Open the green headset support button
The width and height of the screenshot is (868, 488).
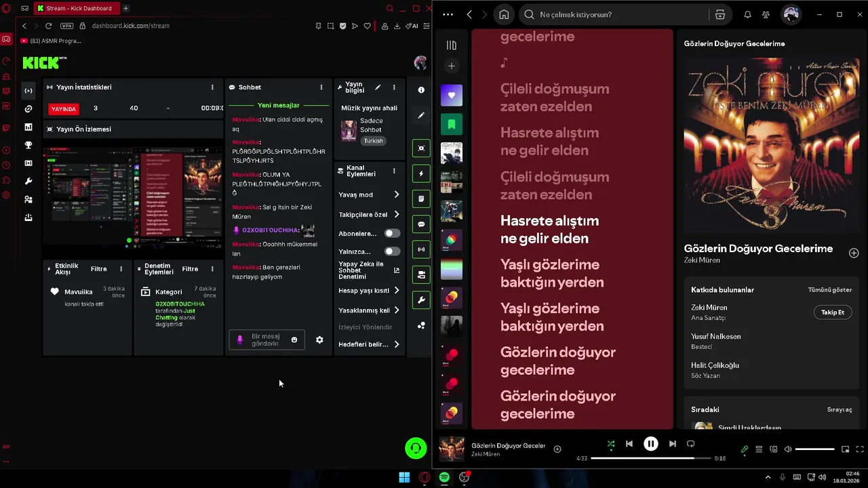point(416,448)
